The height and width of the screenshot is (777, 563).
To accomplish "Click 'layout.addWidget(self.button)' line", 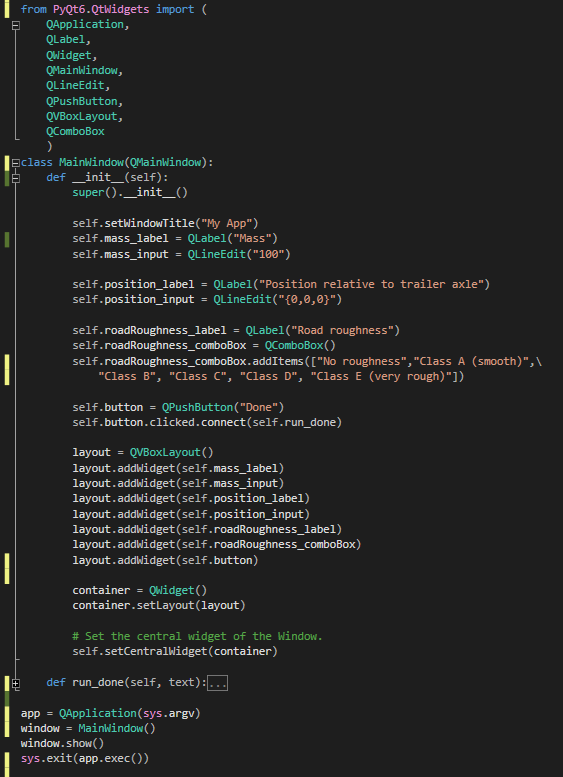I will pos(166,560).
